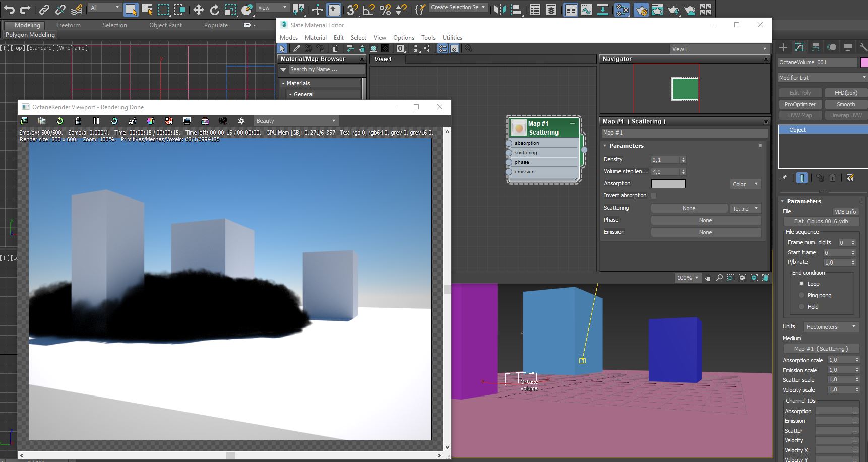Activate the Select and Move tool
The width and height of the screenshot is (868, 462).
(x=199, y=9)
